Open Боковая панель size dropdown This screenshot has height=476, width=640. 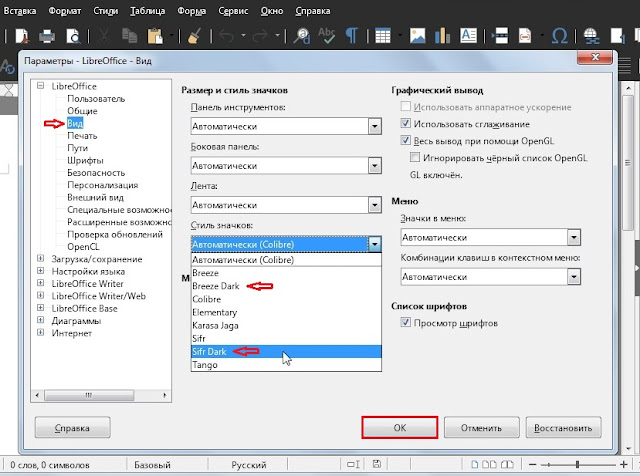pos(286,166)
